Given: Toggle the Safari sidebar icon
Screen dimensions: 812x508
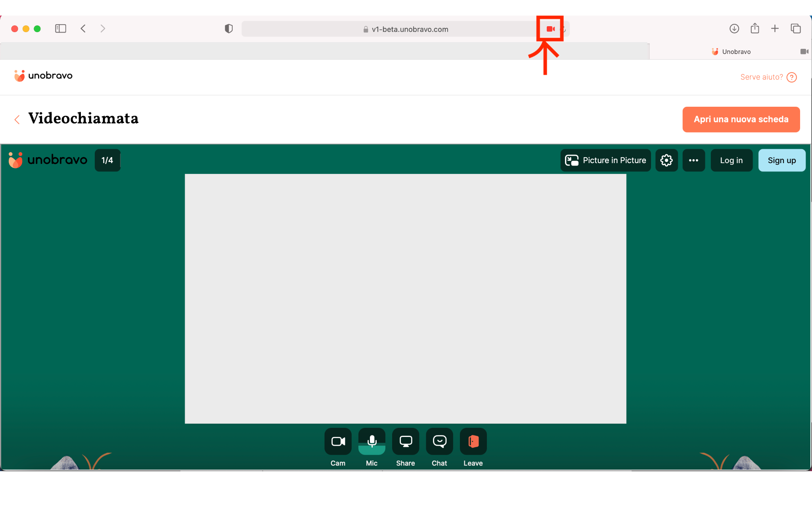Looking at the screenshot, I should (x=60, y=29).
